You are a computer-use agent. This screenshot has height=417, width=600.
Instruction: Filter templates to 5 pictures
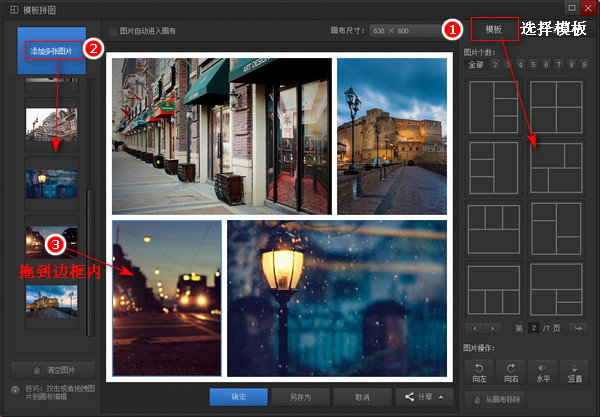point(533,65)
